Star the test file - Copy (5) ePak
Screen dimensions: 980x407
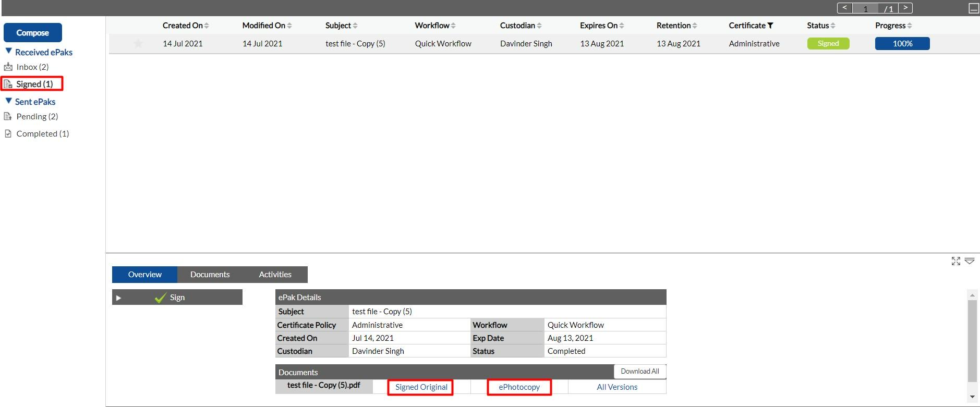138,44
